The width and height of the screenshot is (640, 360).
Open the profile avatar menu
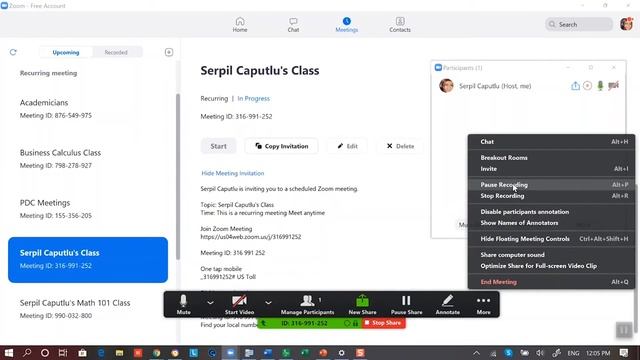pyautogui.click(x=626, y=24)
